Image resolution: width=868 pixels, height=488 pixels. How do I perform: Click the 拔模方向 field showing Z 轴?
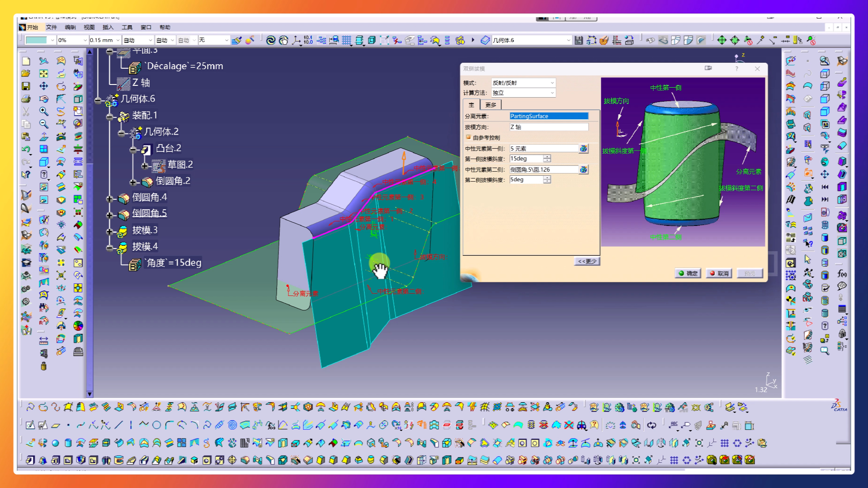point(549,127)
